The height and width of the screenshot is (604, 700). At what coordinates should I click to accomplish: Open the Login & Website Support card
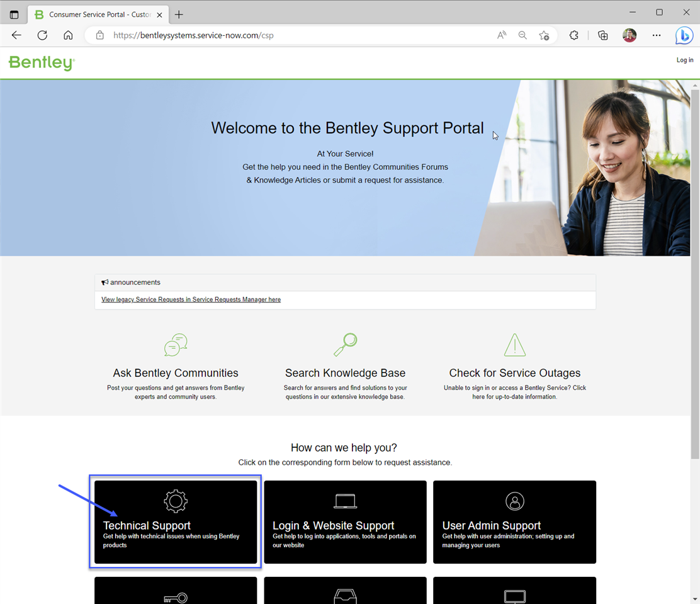point(345,521)
